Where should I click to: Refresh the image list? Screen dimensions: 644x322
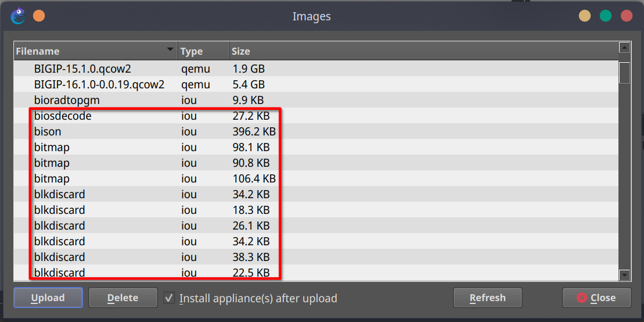coord(488,298)
